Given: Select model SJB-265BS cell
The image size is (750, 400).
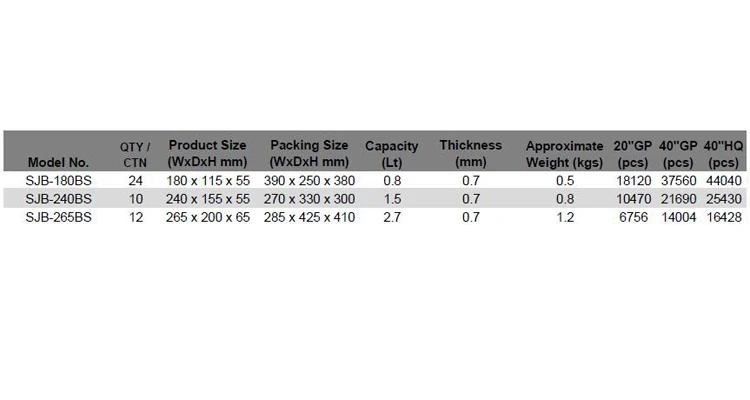Looking at the screenshot, I should coord(58,217).
